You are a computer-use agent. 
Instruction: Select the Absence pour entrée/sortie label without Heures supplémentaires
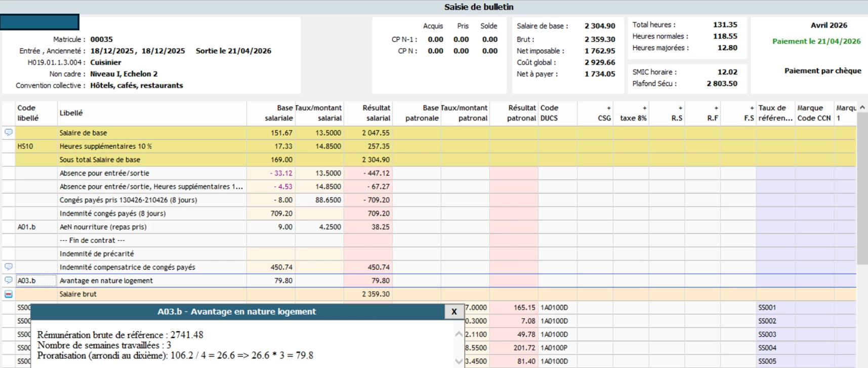[104, 173]
